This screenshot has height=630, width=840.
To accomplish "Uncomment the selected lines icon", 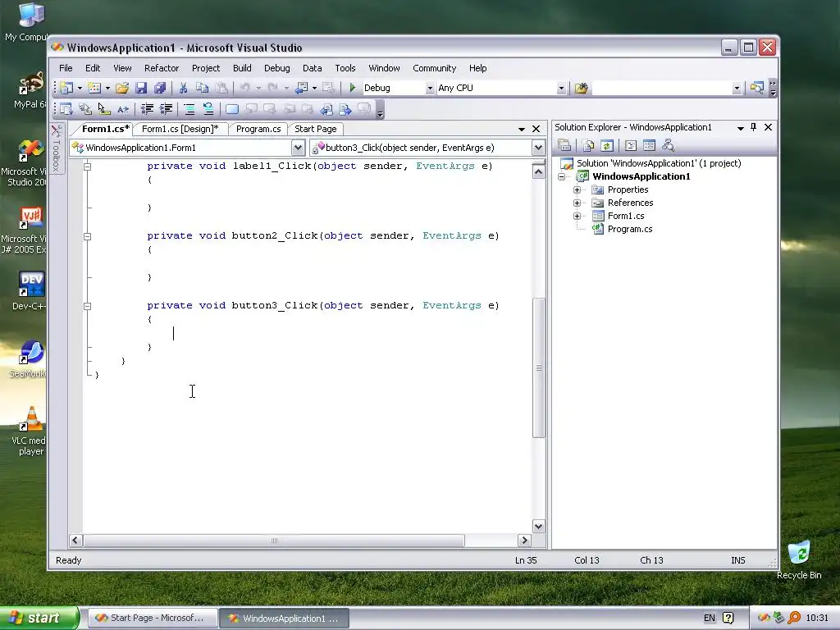I will (208, 109).
